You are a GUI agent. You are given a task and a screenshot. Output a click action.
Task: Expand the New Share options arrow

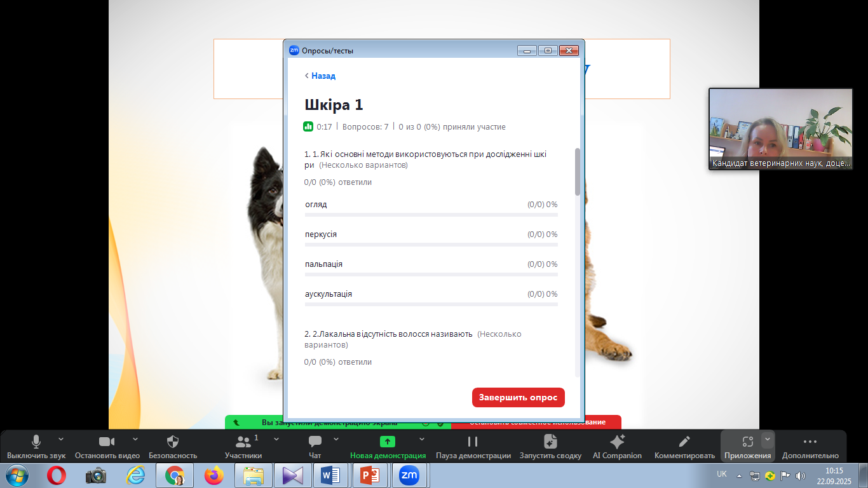click(422, 439)
